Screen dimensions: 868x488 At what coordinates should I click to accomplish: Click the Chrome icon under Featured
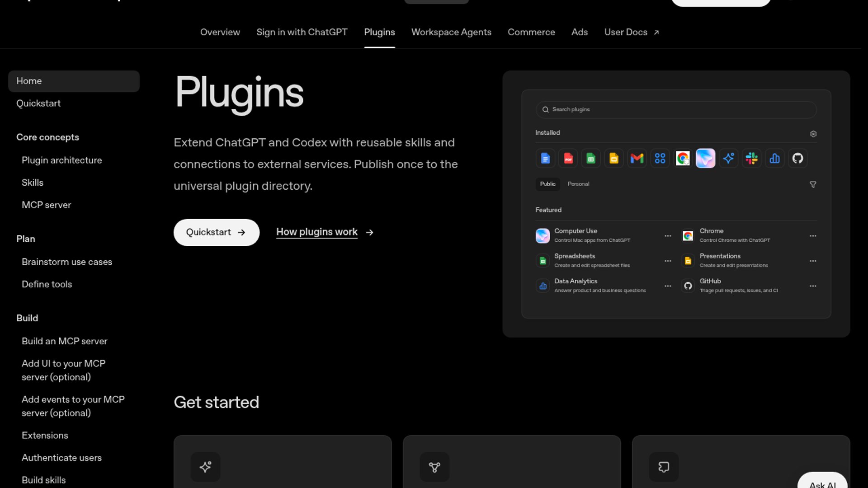pos(688,236)
